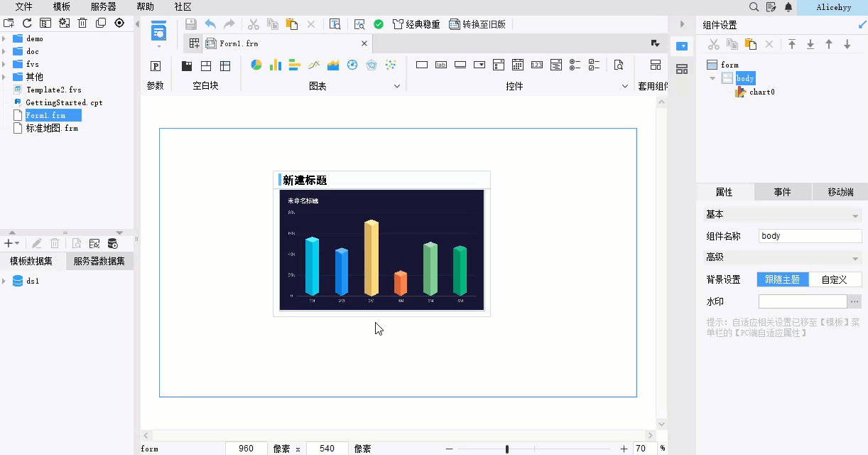The width and height of the screenshot is (868, 455).
Task: Cut using the main toolbar scissors
Action: [253, 24]
